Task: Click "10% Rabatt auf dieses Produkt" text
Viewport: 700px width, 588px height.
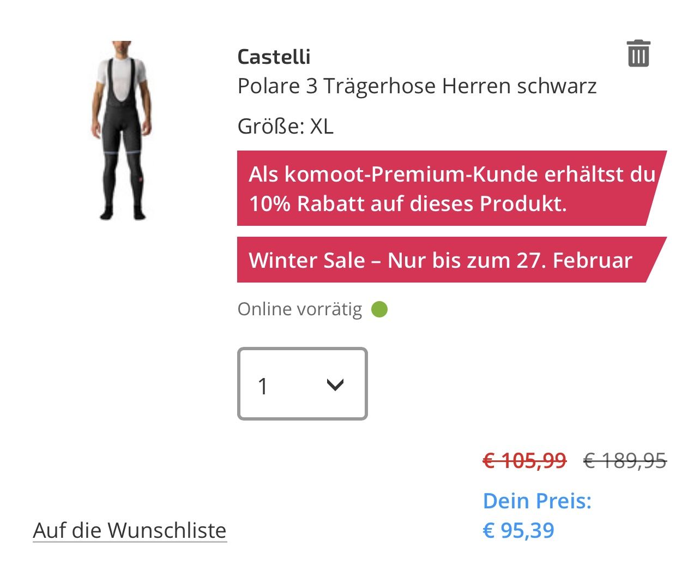Action: click(408, 203)
